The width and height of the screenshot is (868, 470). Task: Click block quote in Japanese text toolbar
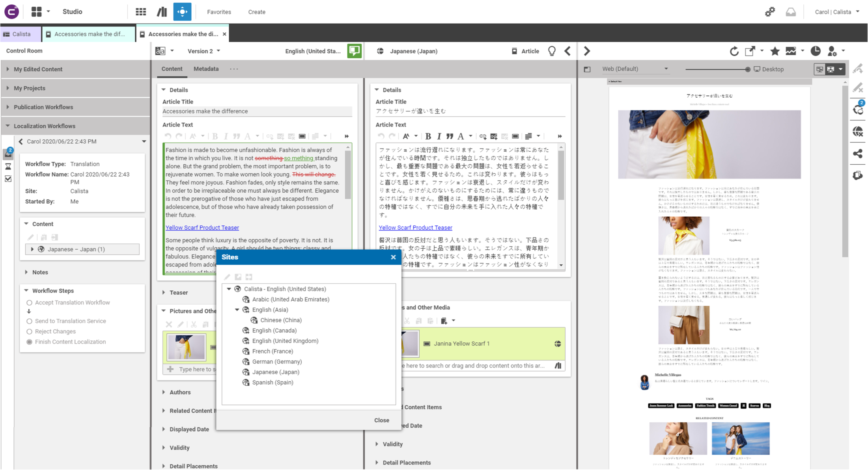coord(450,136)
